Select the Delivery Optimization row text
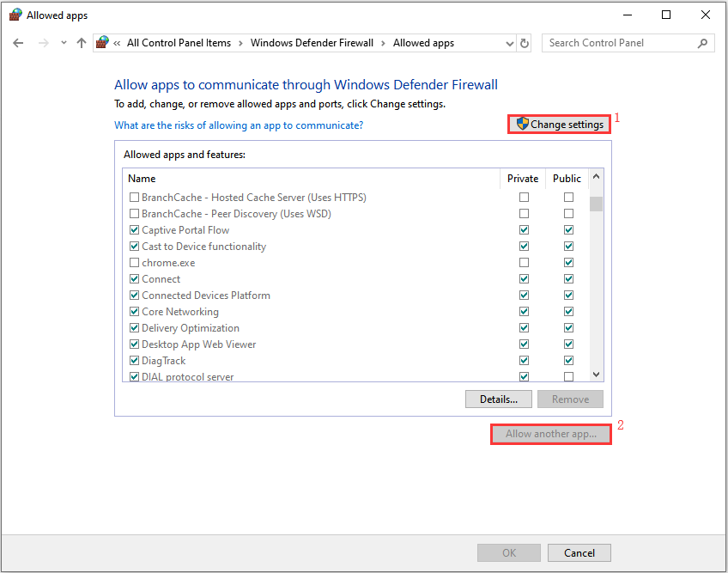The width and height of the screenshot is (728, 573). [191, 328]
